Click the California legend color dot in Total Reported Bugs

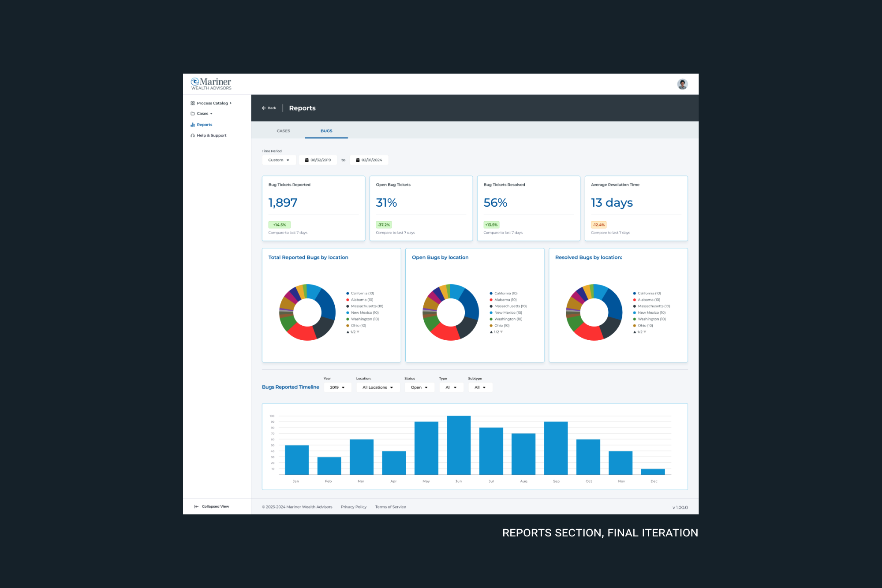[x=348, y=293]
